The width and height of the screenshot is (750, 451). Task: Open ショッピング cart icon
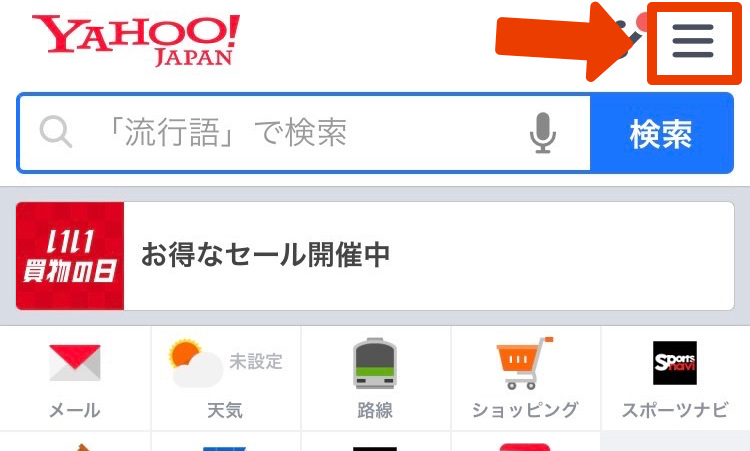(x=524, y=363)
